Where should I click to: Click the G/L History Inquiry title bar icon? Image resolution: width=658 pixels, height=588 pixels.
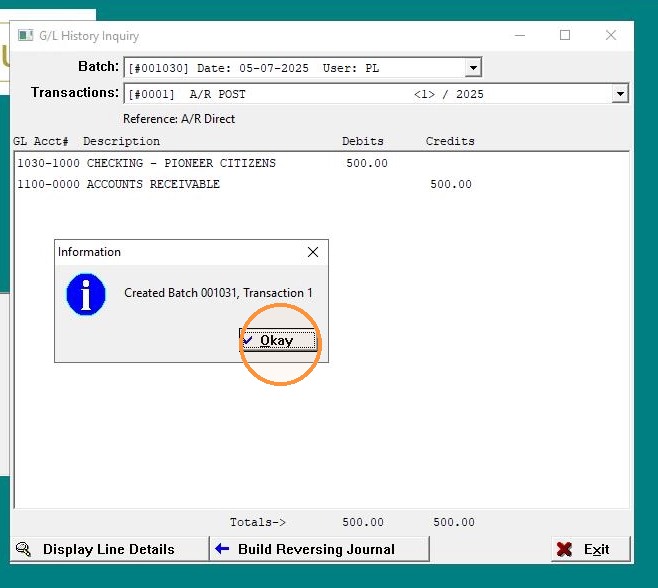pyautogui.click(x=26, y=35)
